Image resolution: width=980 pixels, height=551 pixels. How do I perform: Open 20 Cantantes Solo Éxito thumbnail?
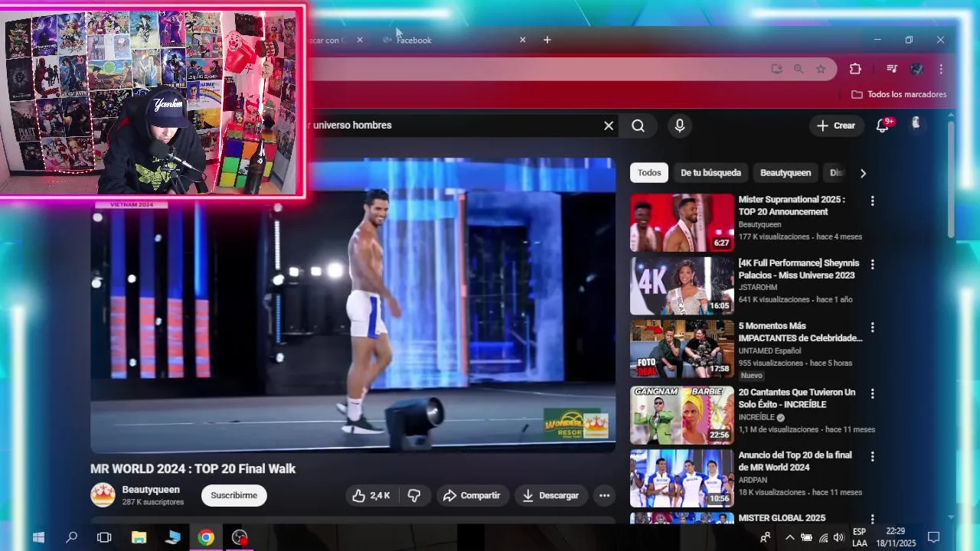(681, 415)
